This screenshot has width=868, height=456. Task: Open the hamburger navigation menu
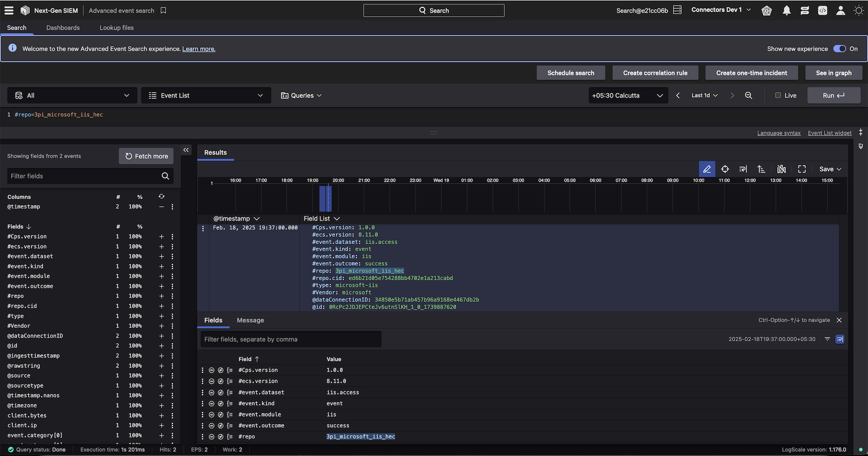(9, 10)
